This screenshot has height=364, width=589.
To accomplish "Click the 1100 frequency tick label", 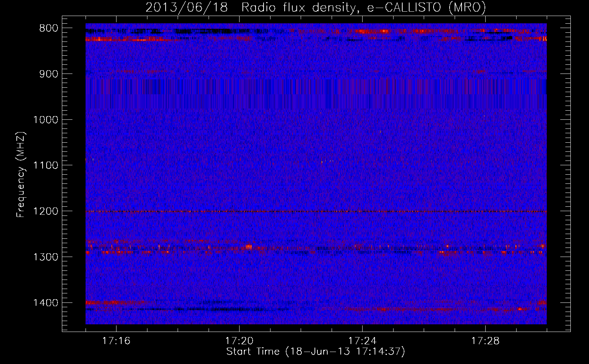I will pos(46,166).
